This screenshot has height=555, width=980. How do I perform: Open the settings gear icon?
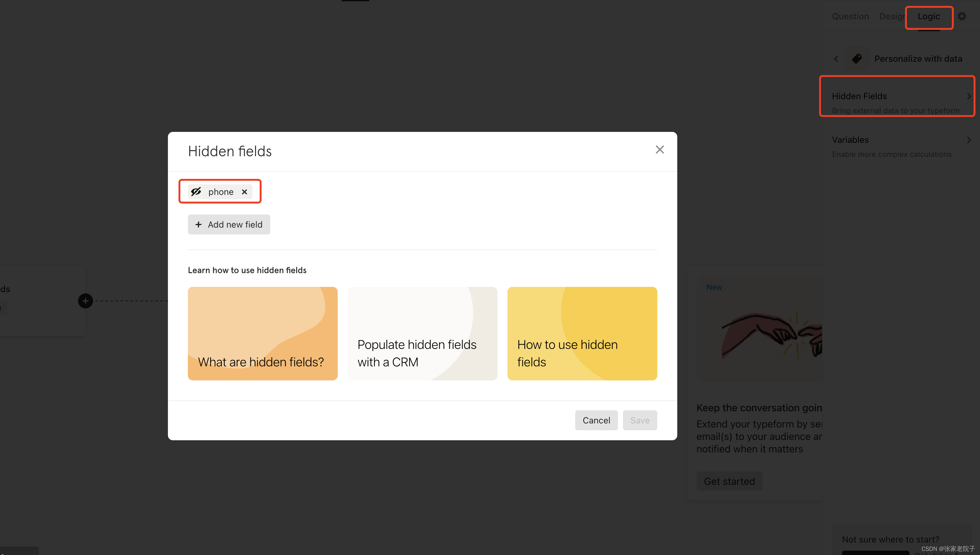click(962, 17)
